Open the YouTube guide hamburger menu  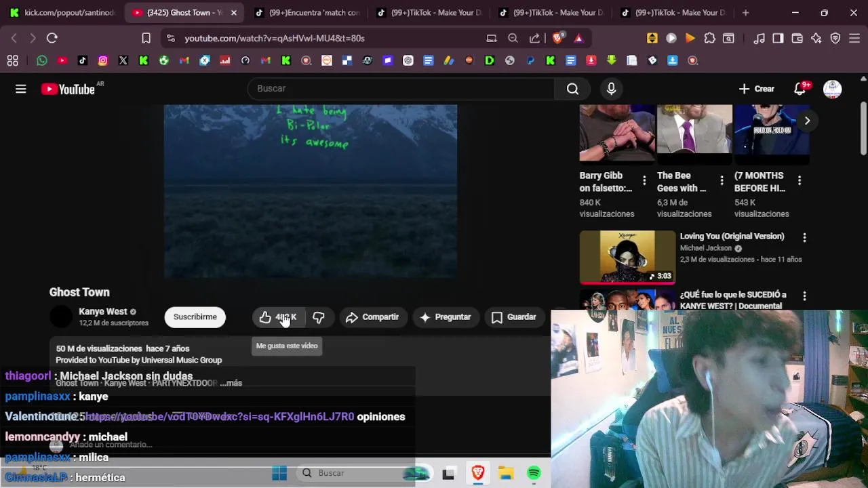coord(21,89)
